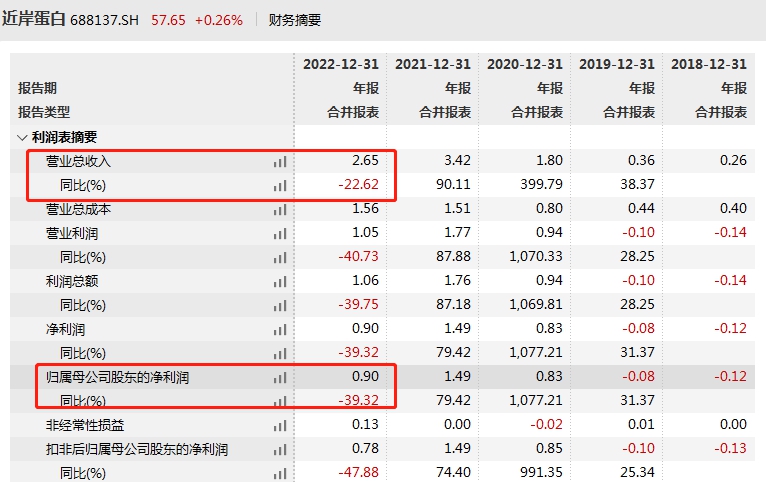Click the 2018 营业总收入 value 0.26
This screenshot has height=482, width=766.
coord(733,161)
